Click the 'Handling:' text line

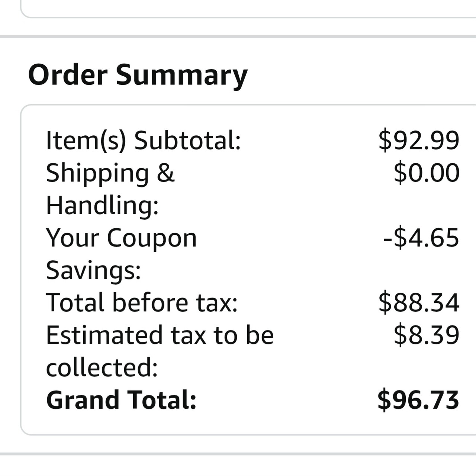pyautogui.click(x=102, y=206)
